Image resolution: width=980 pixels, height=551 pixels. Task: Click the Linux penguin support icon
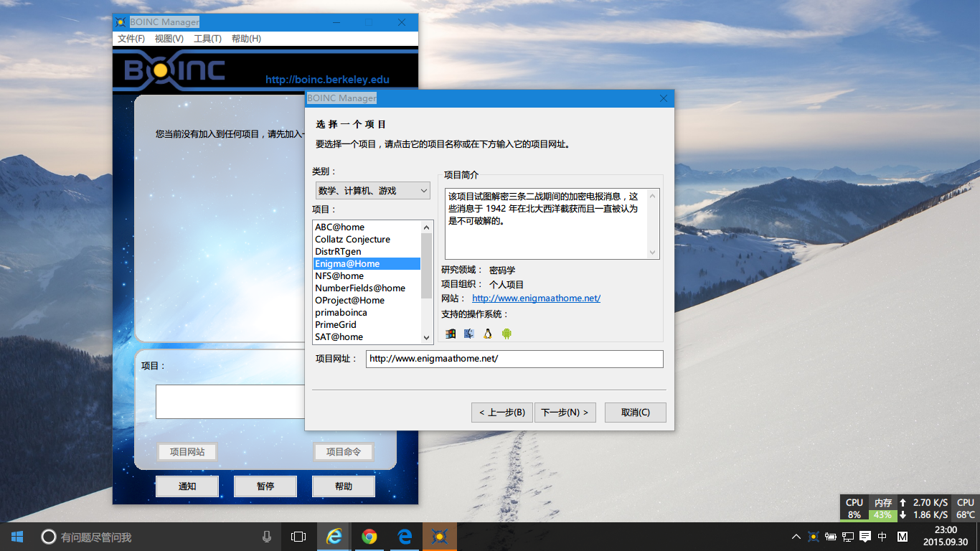(x=488, y=334)
